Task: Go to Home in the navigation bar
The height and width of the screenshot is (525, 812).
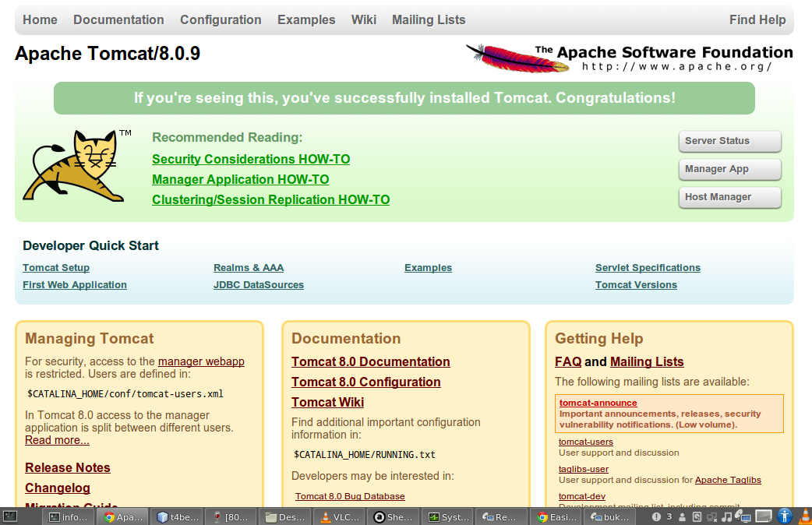Action: coord(40,19)
